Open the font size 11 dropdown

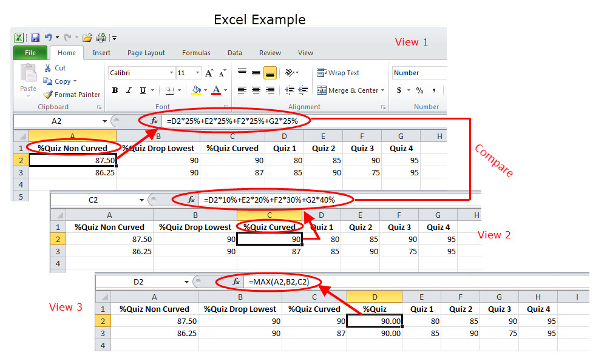pyautogui.click(x=197, y=73)
